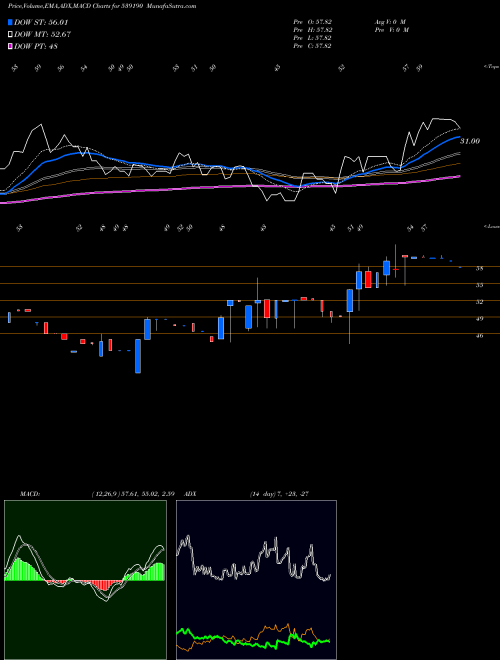Image resolution: width=500 pixels, height=660 pixels.
Task: Click the 'MACD:' panel heading
Action: click(30, 494)
